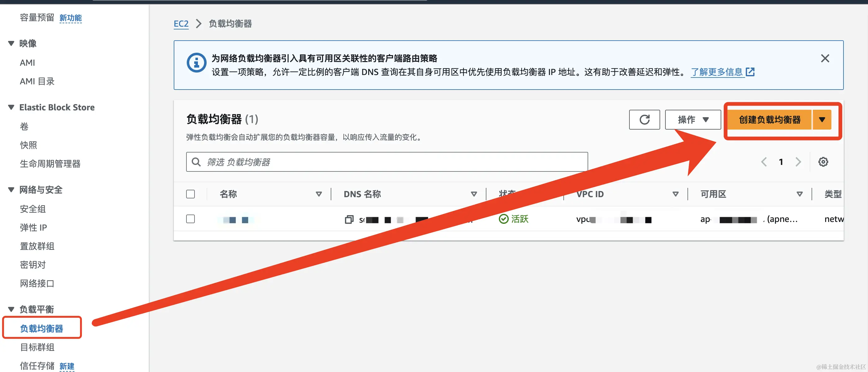Expand create load balancer split arrow
Viewport: 868px width, 372px height.
pyautogui.click(x=821, y=120)
